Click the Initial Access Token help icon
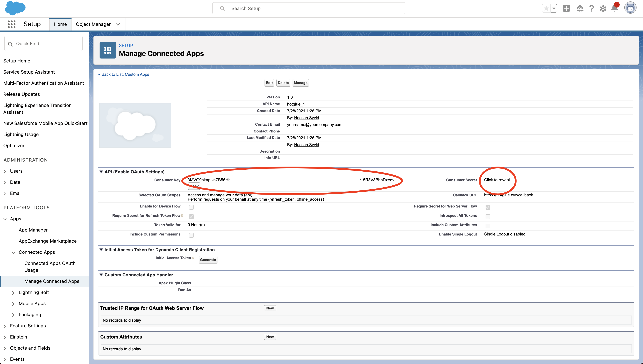Image resolution: width=643 pixels, height=364 pixels. pyautogui.click(x=193, y=258)
